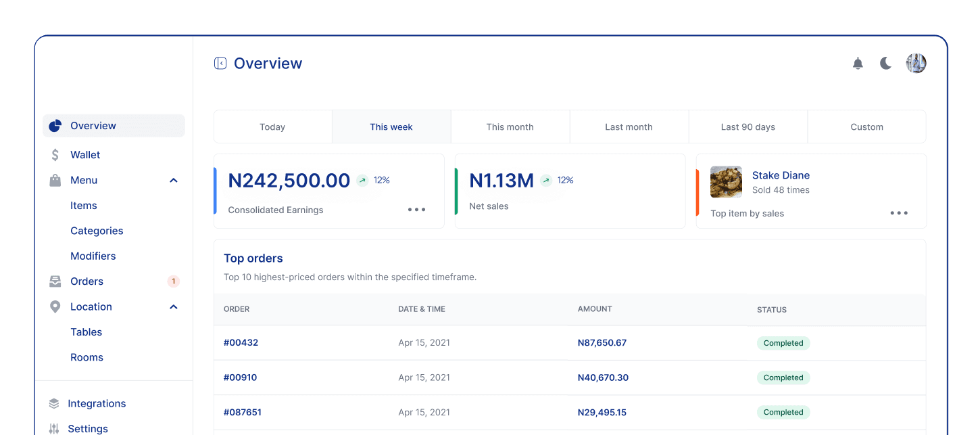980x435 pixels.
Task: Open Consolidated Earnings three-dot menu
Action: 416,210
